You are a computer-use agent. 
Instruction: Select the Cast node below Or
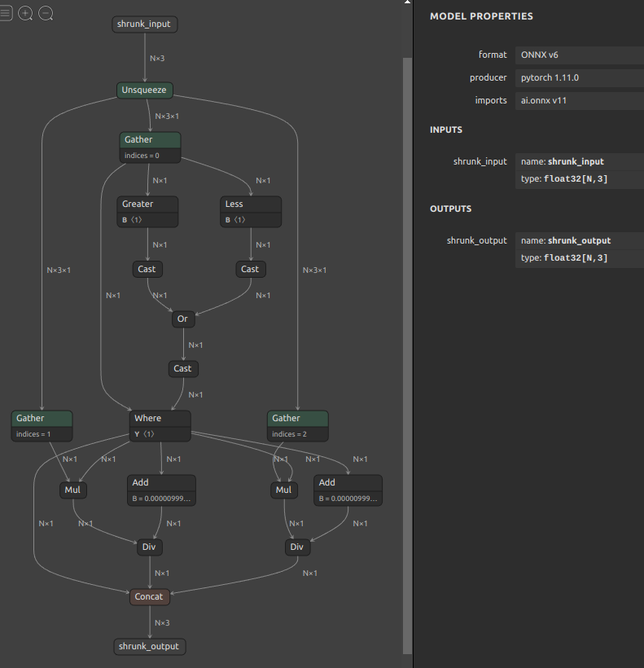[183, 369]
